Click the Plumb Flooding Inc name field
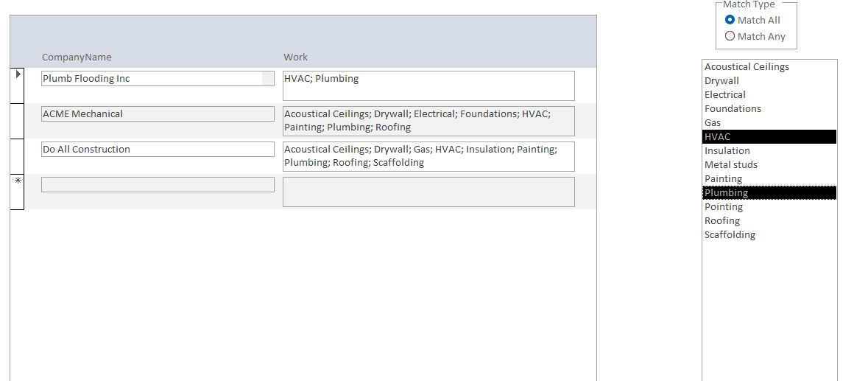This screenshot has height=381, width=868. 152,79
